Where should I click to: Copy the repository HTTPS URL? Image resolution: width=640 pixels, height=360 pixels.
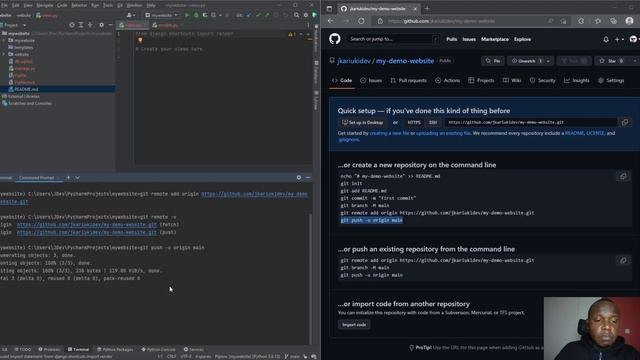coord(624,122)
